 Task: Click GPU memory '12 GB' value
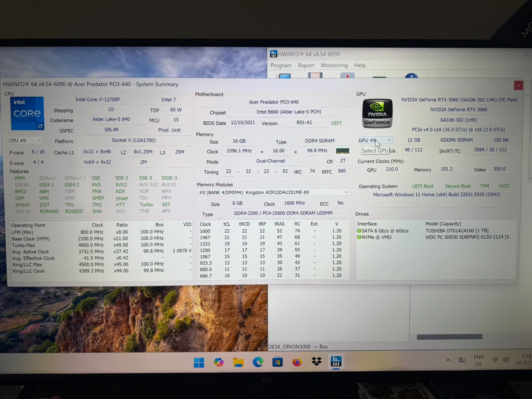(414, 140)
